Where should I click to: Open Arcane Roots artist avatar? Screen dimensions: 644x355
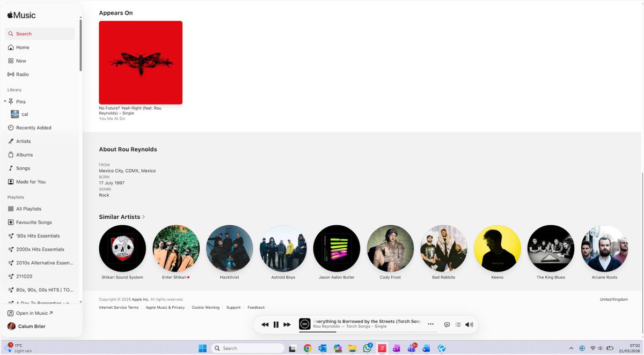point(604,248)
